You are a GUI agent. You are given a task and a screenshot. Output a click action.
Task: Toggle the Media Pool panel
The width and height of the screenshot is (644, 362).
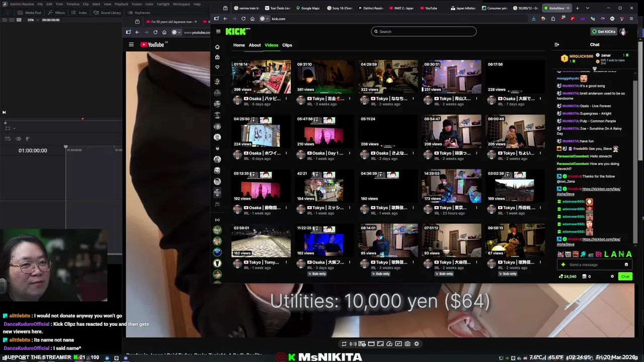[x=30, y=13]
